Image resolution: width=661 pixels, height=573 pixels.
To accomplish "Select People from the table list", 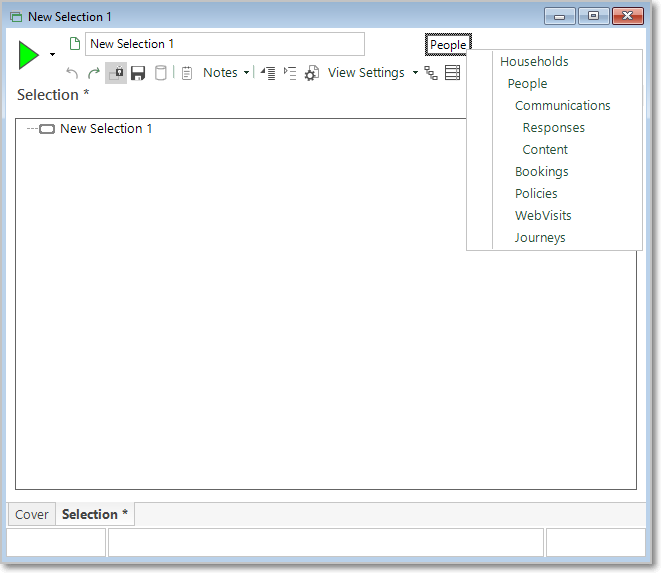I will (527, 83).
